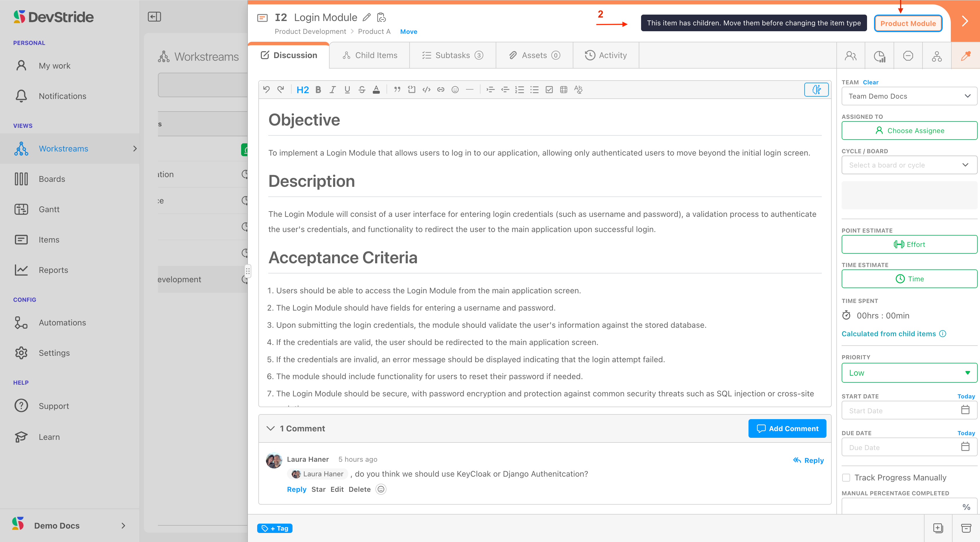Click the undo icon in editor toolbar

266,89
